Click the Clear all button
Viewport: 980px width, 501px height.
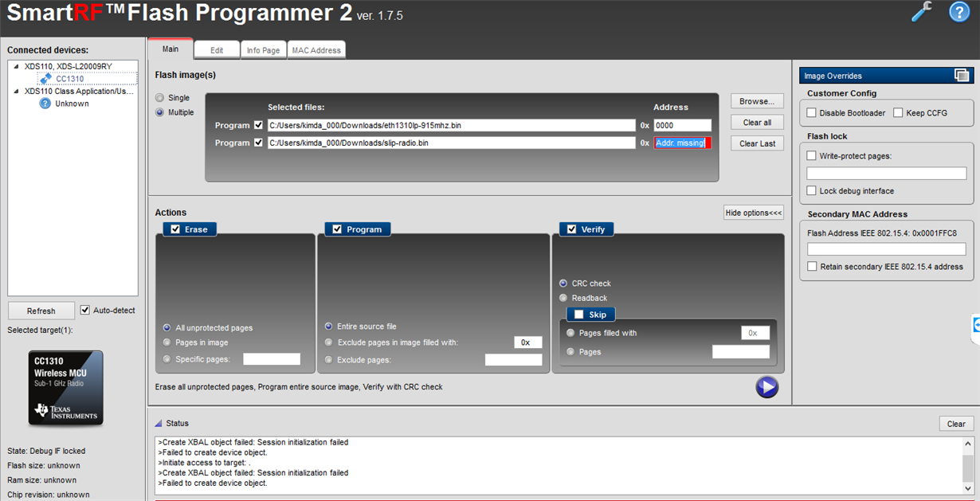pyautogui.click(x=757, y=123)
